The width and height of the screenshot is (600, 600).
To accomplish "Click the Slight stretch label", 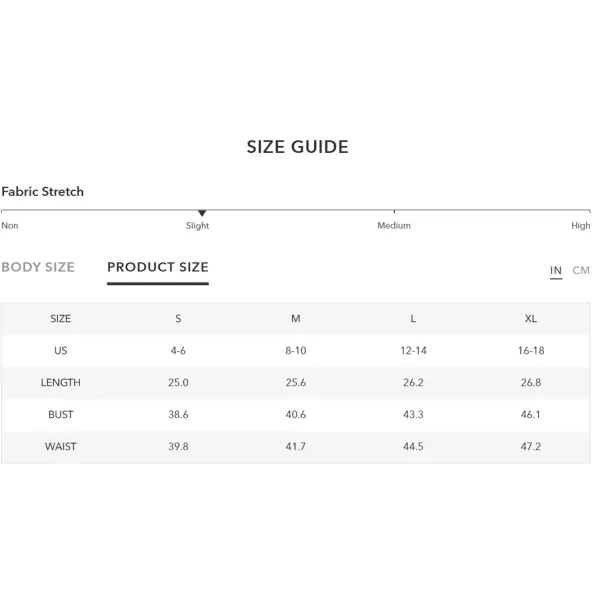I will tap(197, 226).
